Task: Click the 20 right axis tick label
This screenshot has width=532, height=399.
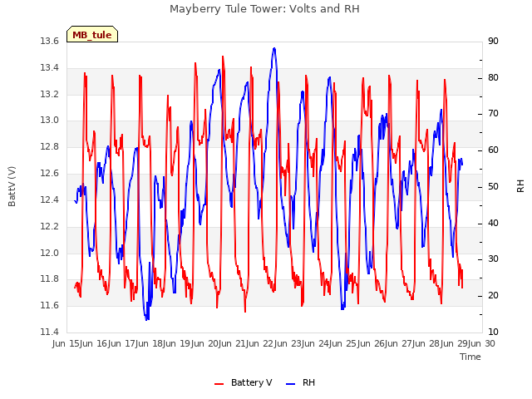Action: coord(493,296)
